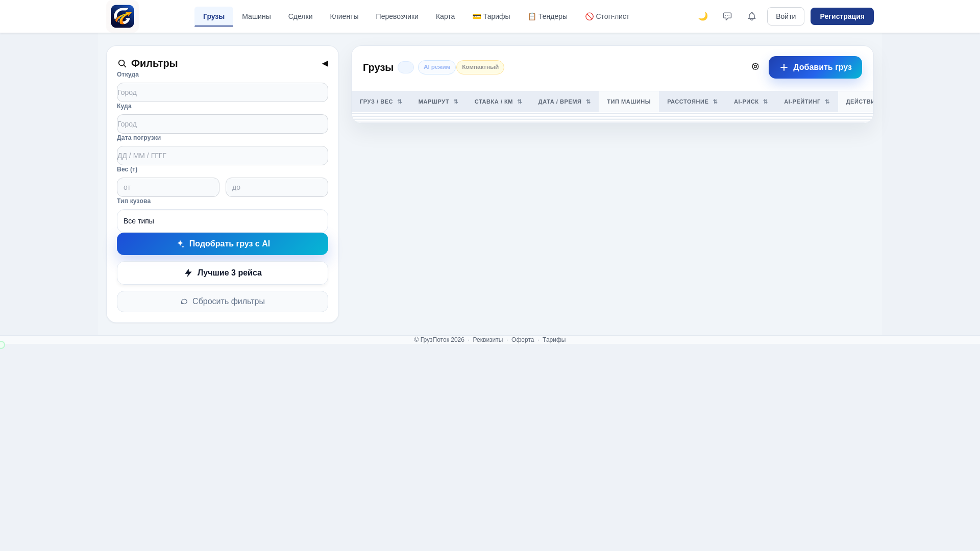Screen dimensions: 980x551
Task: Open the Стоп-лист menu item
Action: (607, 16)
